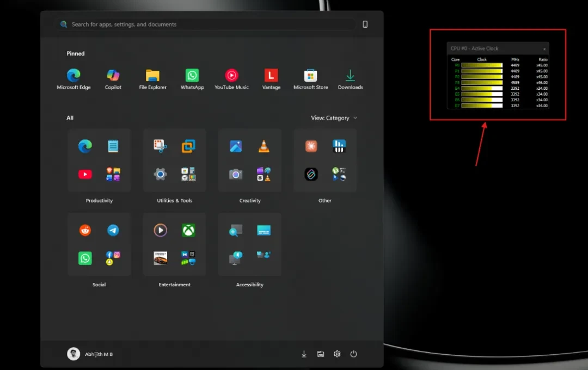Open orange starburst app in Other category
The width and height of the screenshot is (588, 370).
[311, 146]
